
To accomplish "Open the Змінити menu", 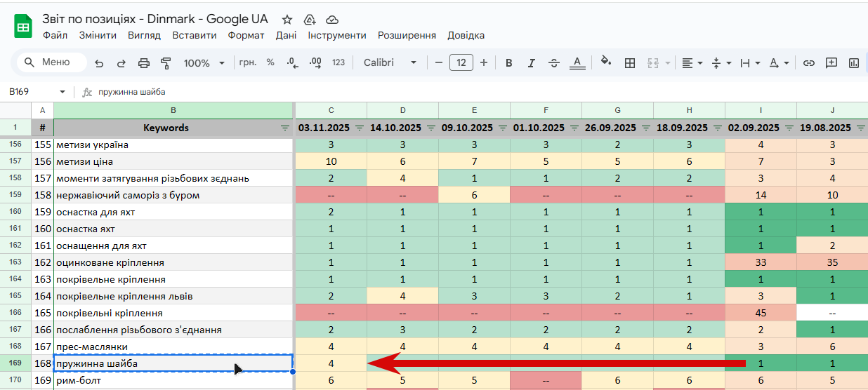I will [98, 35].
